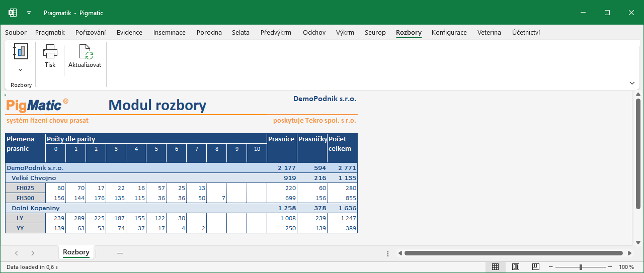Open the Inseminace ribbon tab
The width and height of the screenshot is (644, 273).
(170, 33)
